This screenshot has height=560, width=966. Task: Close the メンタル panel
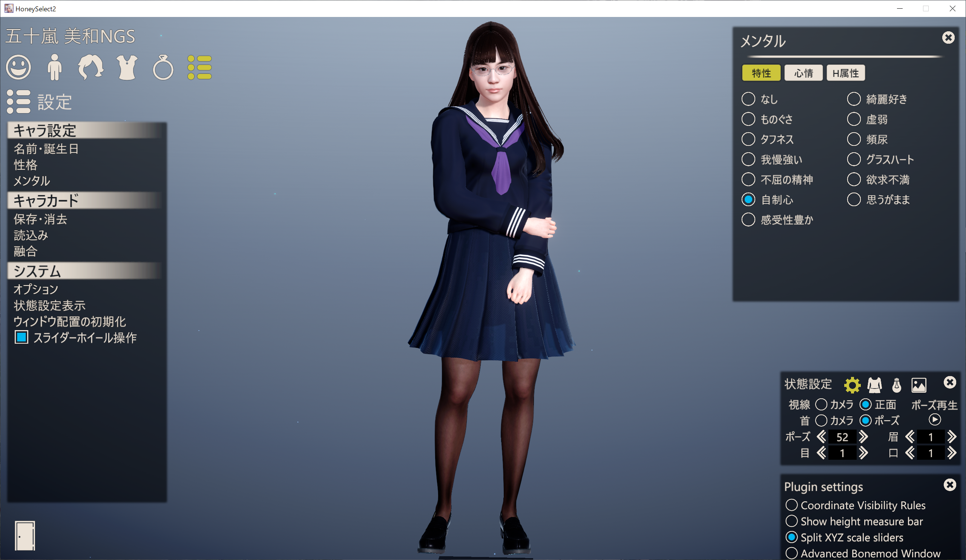948,38
